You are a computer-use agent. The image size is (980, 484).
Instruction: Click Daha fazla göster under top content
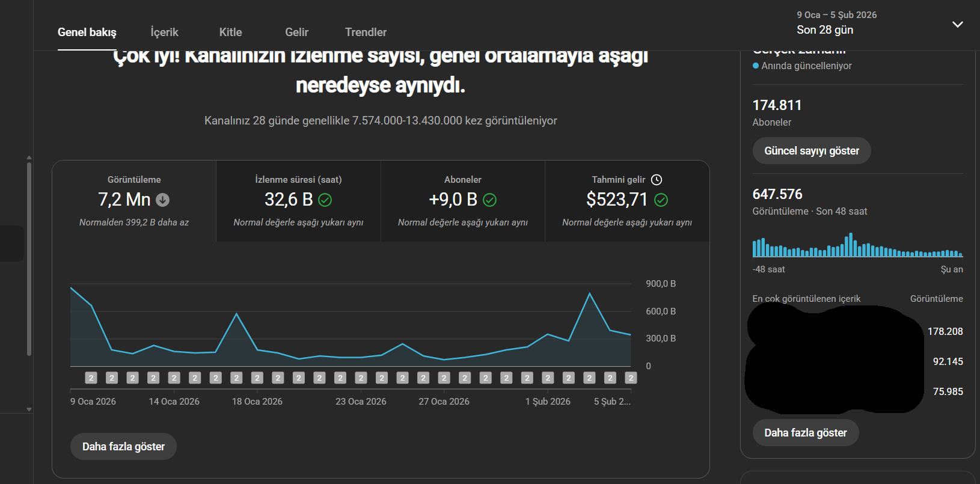point(805,433)
